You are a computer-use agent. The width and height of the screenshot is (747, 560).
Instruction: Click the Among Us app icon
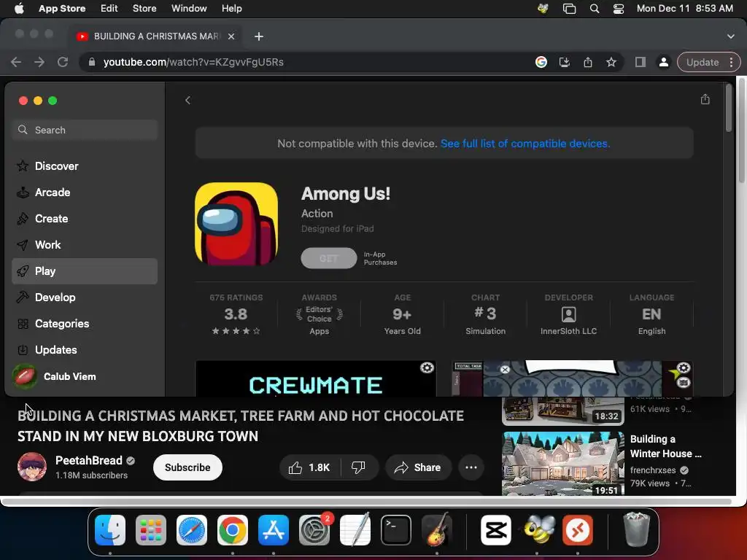point(236,224)
